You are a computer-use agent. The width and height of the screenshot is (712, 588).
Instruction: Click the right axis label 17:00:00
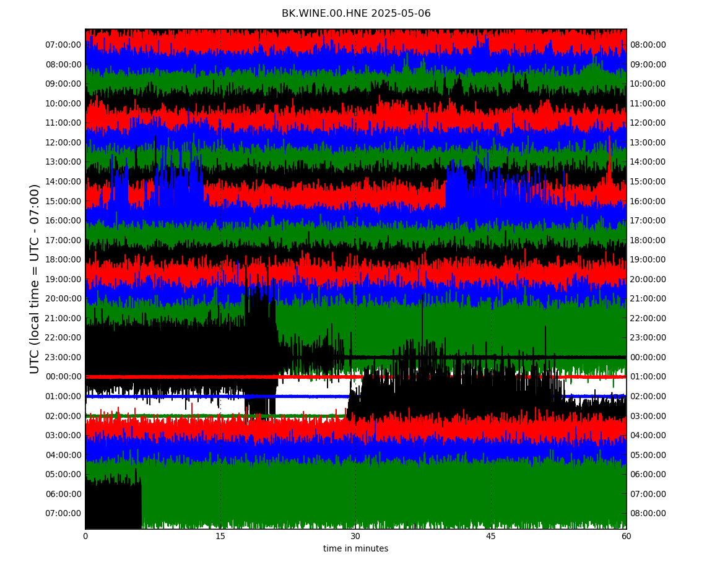(x=648, y=221)
